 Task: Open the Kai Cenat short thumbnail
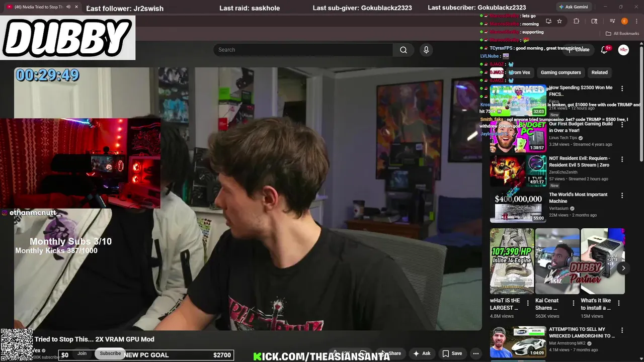[x=557, y=261]
